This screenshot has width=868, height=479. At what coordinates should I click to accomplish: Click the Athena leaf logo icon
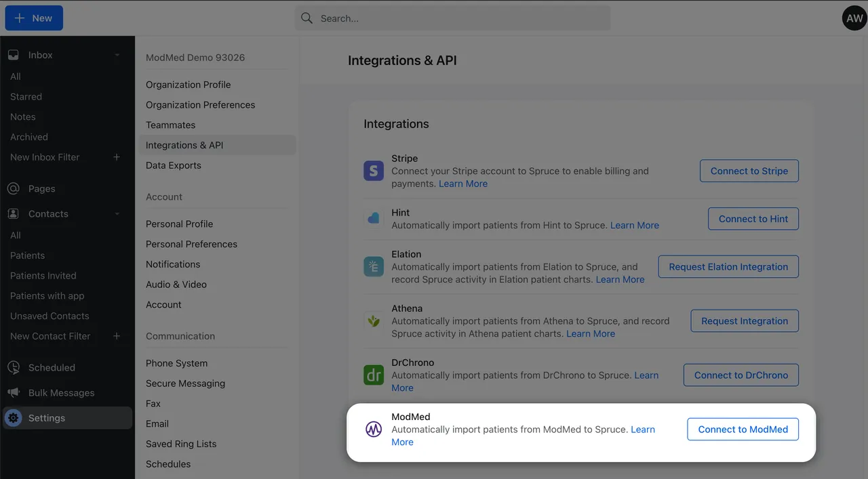coord(374,320)
